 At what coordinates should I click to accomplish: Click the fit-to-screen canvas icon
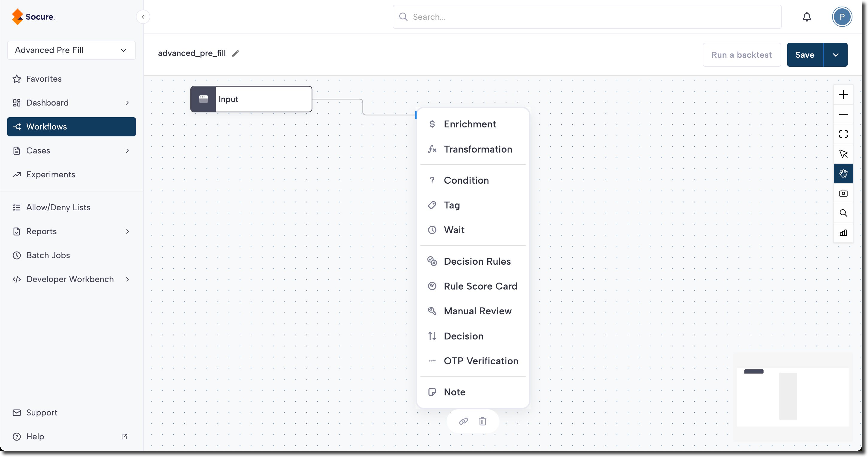[843, 134]
